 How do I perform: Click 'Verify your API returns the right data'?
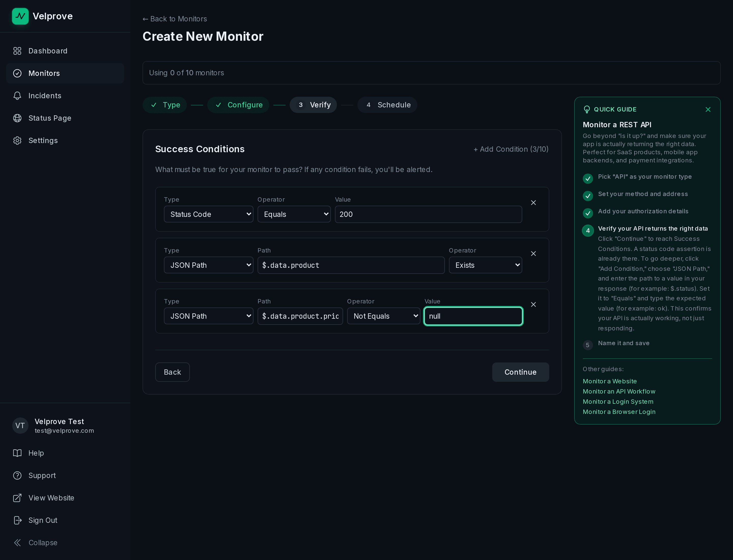tap(653, 229)
